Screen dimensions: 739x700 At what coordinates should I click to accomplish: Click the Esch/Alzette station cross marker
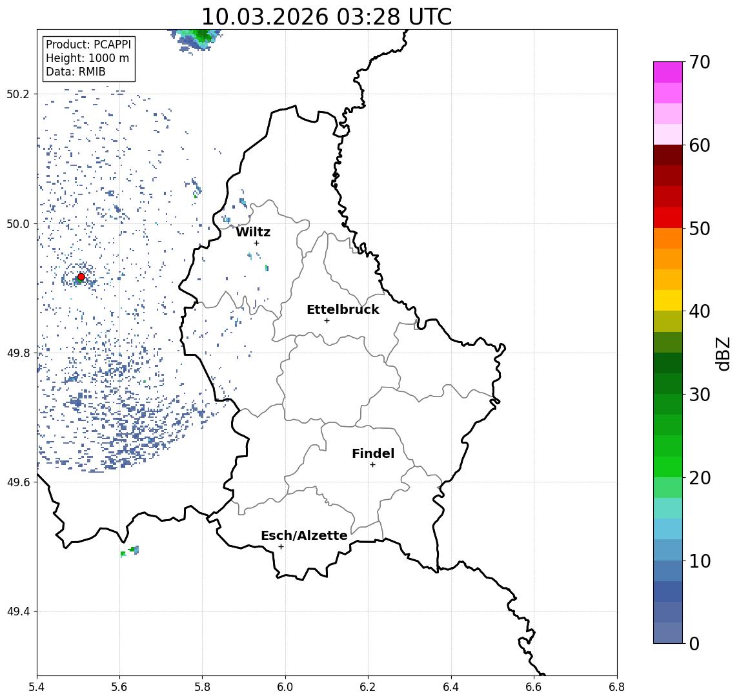click(x=281, y=546)
